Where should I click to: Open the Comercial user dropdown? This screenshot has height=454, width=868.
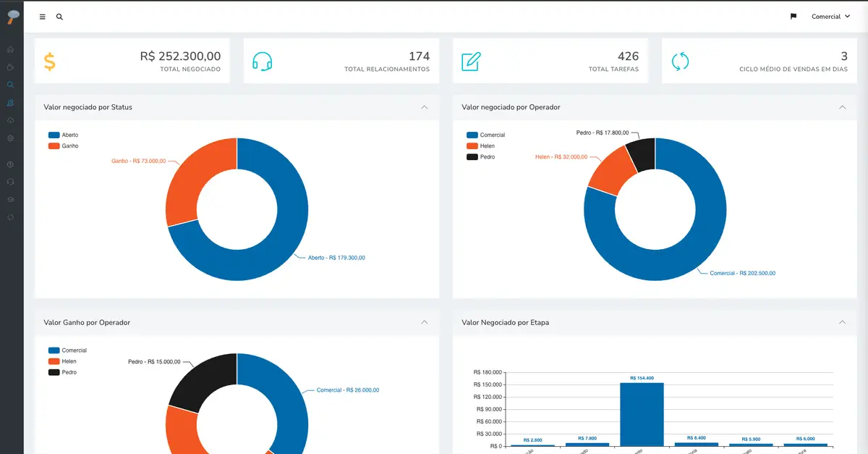(x=830, y=17)
